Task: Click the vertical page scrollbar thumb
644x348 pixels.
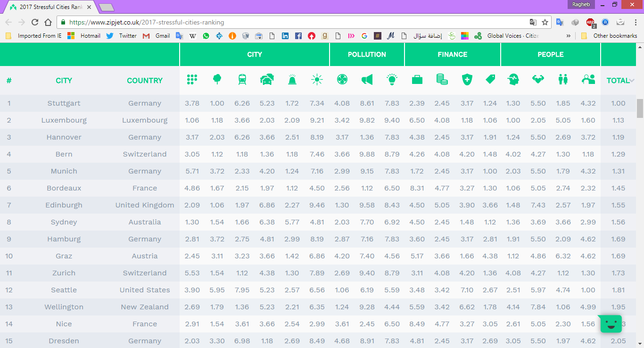Action: pos(640,108)
